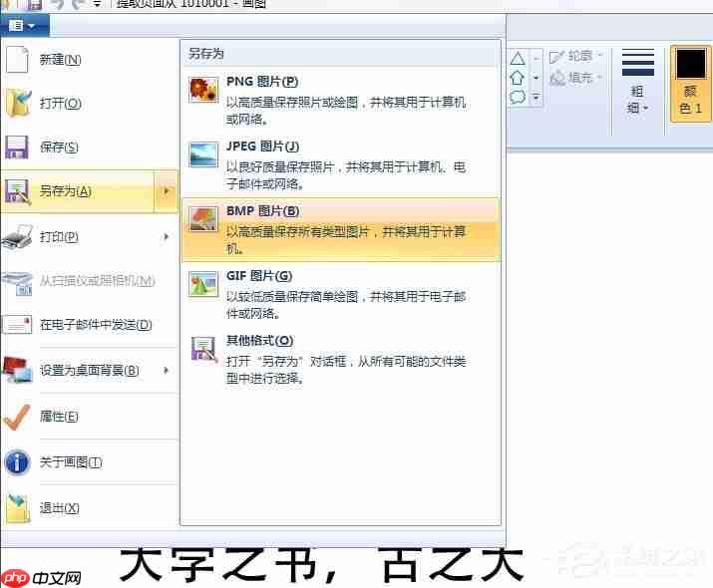The height and width of the screenshot is (588, 713).
Task: Select the 关于画图(T) menu entry
Action: [89, 462]
